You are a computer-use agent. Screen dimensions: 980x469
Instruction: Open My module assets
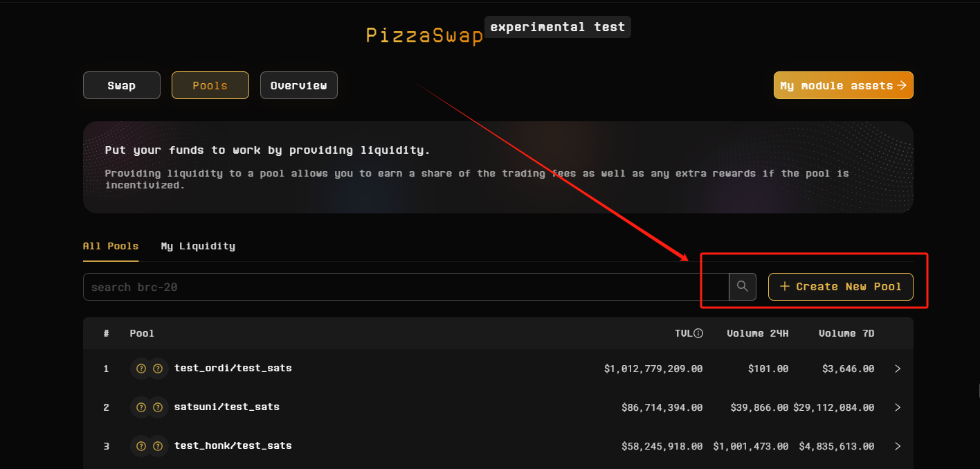point(843,85)
